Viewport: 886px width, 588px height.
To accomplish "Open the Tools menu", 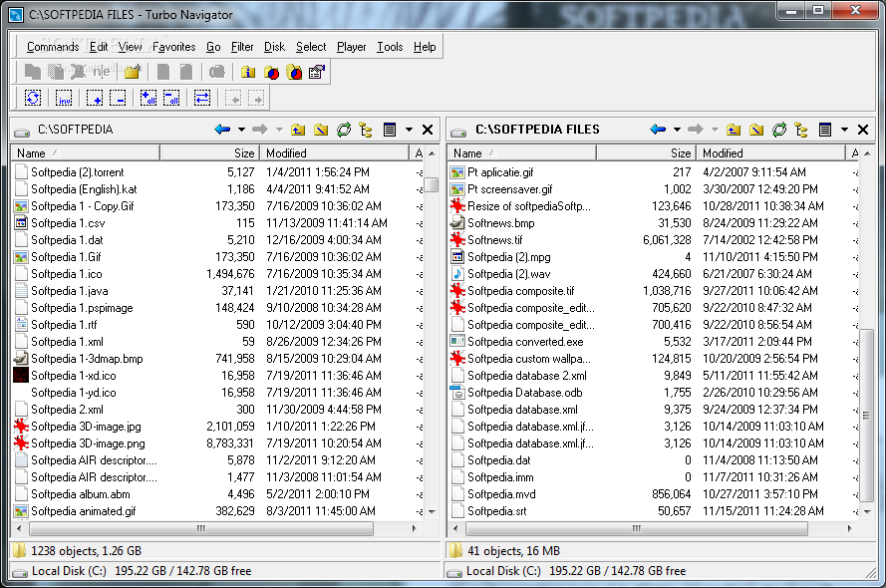I will 390,47.
